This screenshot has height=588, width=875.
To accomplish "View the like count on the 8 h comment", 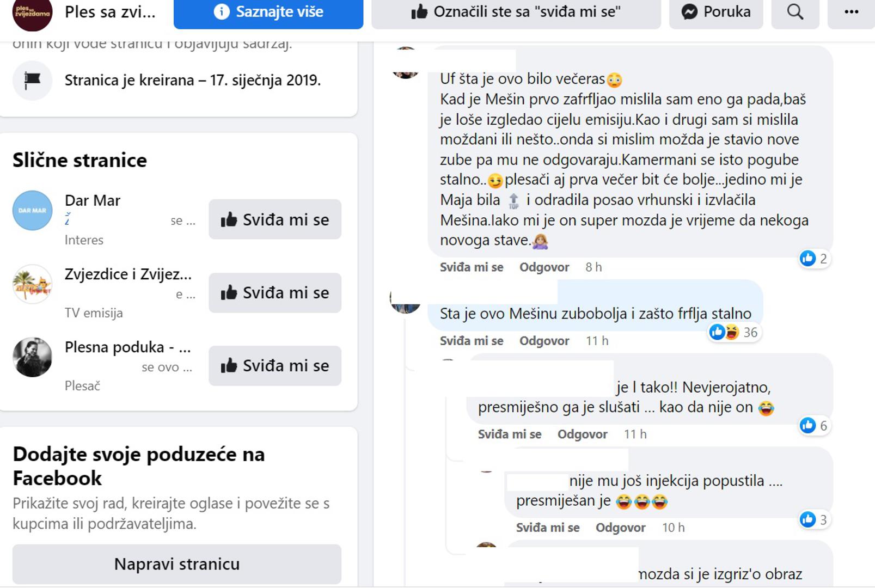I will click(813, 259).
